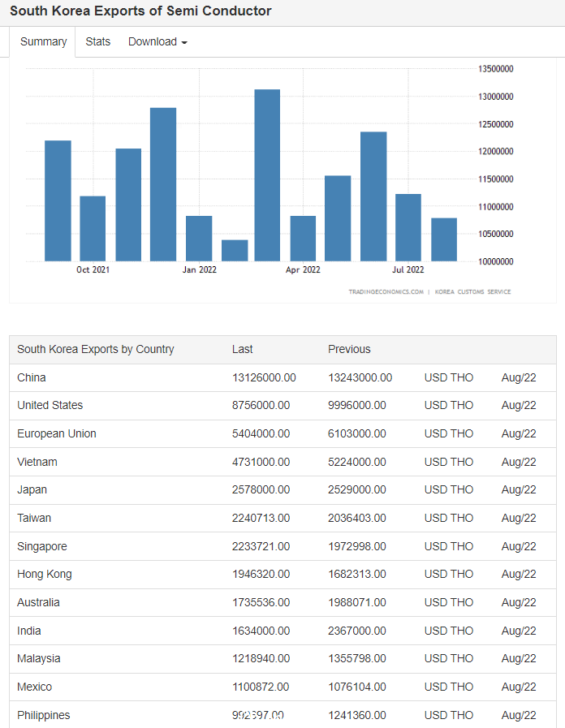565x728 pixels.
Task: Open the Vietnam country link
Action: coord(37,462)
